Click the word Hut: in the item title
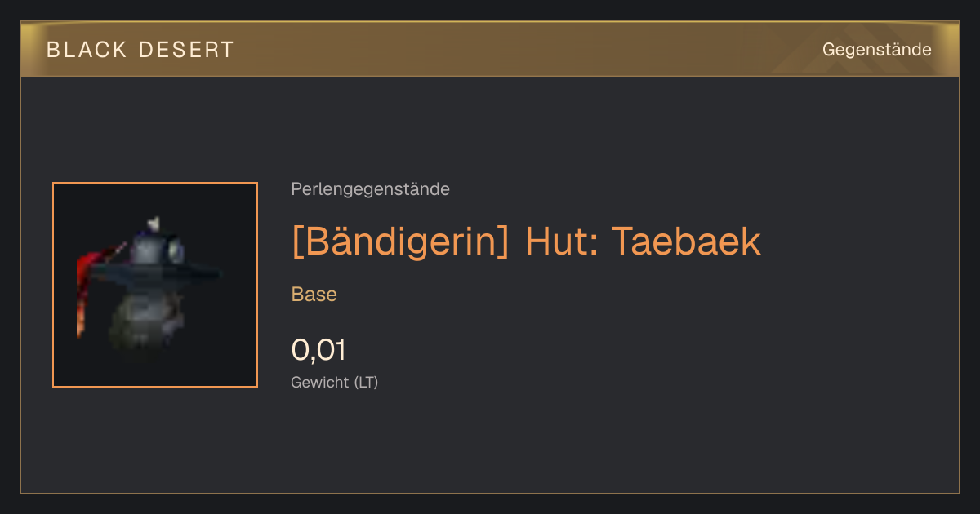The image size is (980, 514). [x=560, y=241]
